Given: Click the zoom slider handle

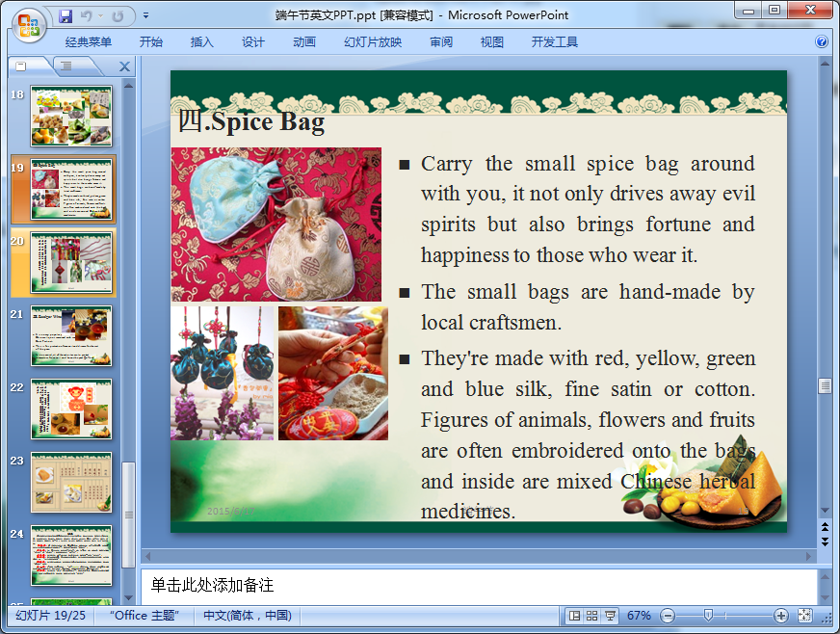Looking at the screenshot, I should (x=708, y=616).
